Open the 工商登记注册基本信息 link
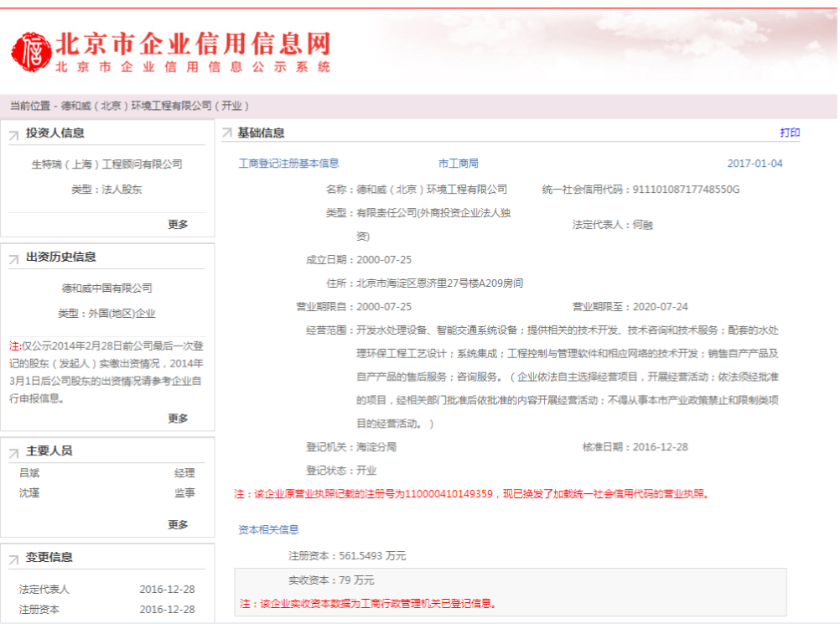The image size is (840, 624). pyautogui.click(x=288, y=164)
